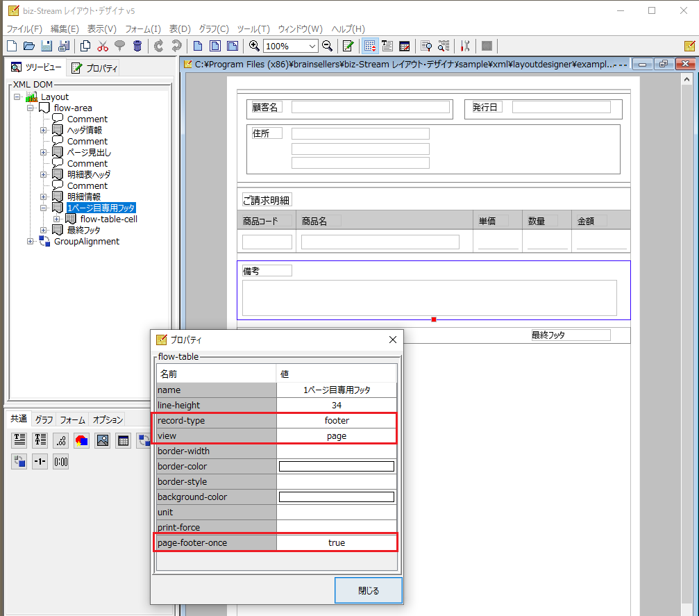Image resolution: width=699 pixels, height=616 pixels.
Task: Expand the 最終フッタ tree node
Action: coord(43,230)
